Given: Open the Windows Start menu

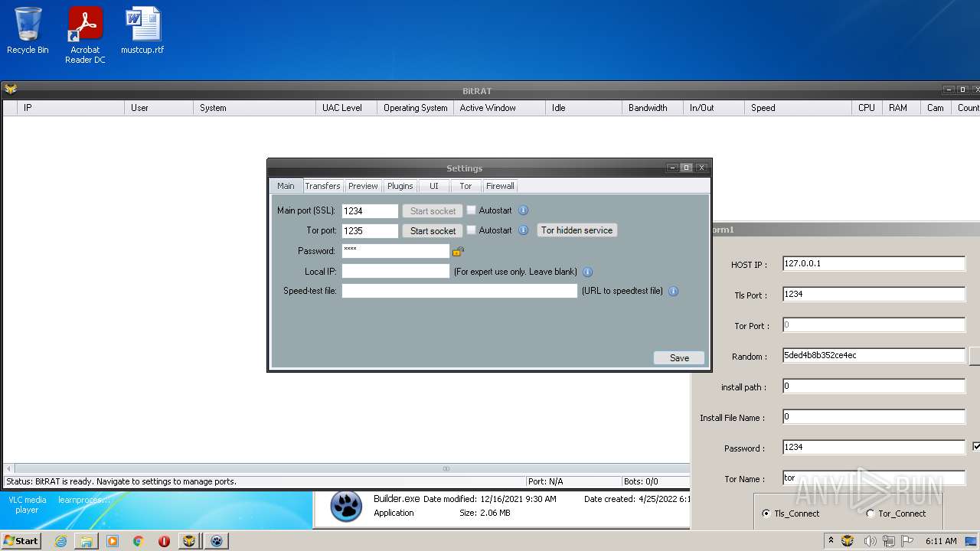Looking at the screenshot, I should (x=21, y=540).
